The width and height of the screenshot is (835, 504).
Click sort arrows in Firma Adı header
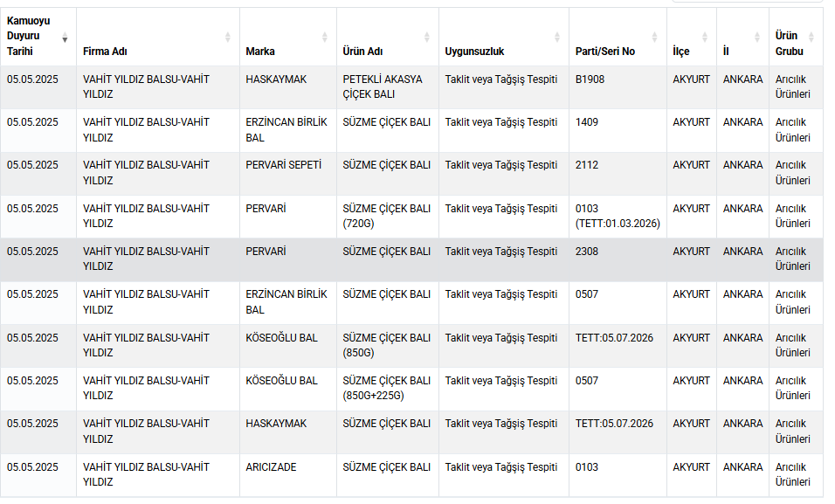227,38
